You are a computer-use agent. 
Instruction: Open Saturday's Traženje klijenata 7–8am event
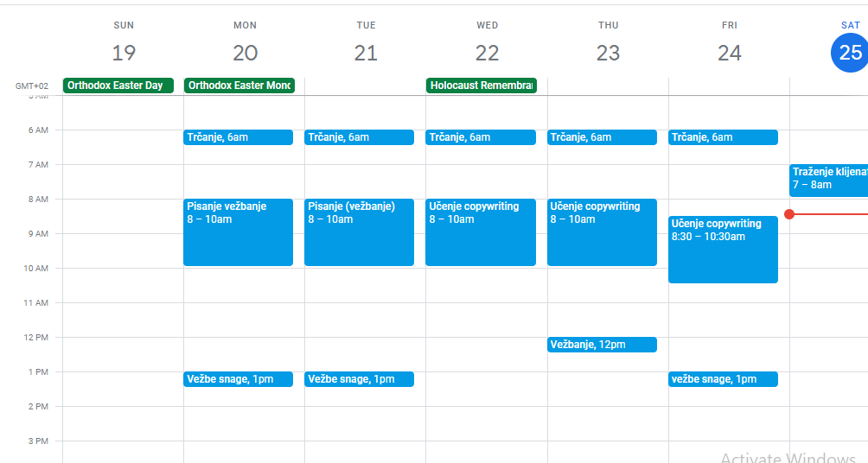coord(828,180)
